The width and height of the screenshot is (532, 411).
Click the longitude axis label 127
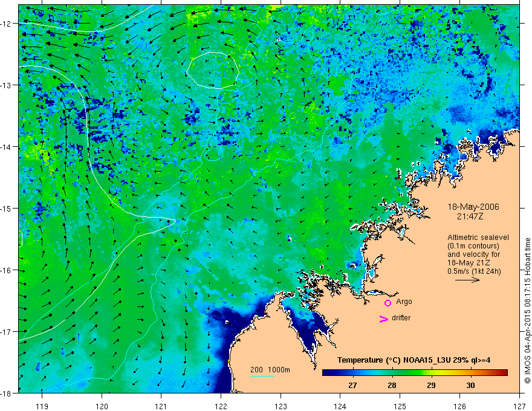[x=519, y=406]
